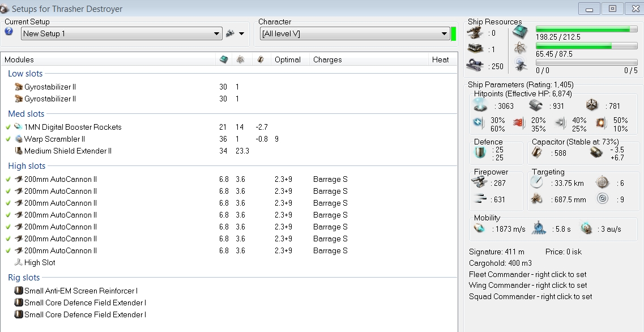Sort by the Charges column header

[x=327, y=59]
